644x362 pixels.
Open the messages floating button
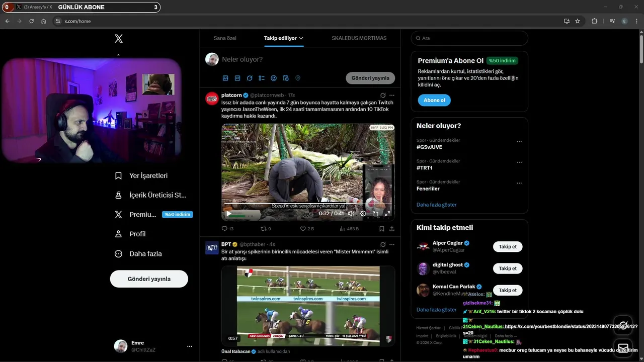[623, 347]
